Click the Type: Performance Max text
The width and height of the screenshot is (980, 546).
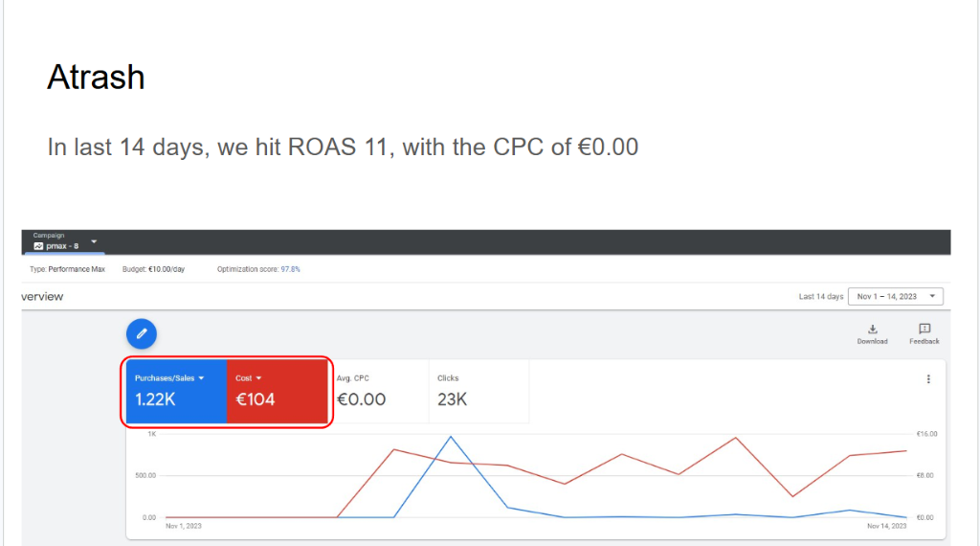[68, 269]
